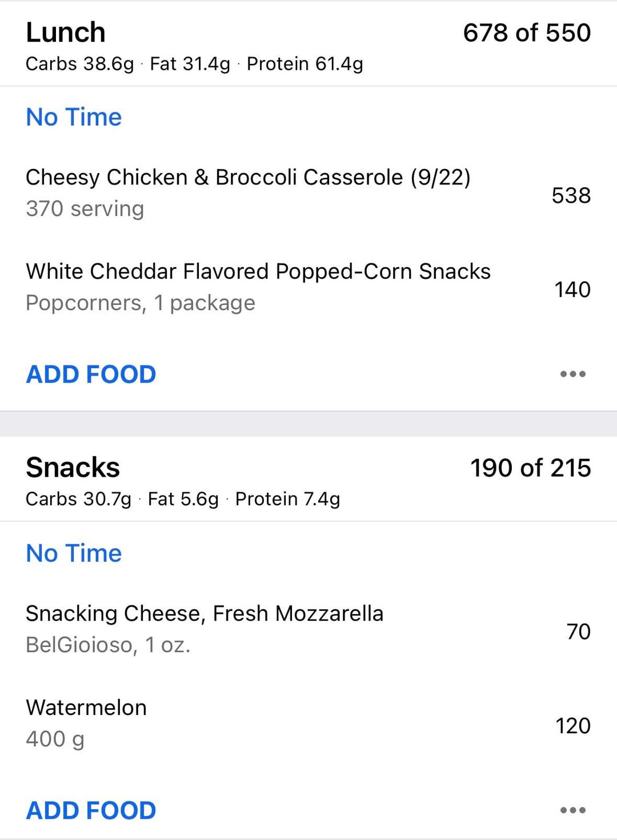Click the Snacks total 190 of 215
The width and height of the screenshot is (617, 840).
click(530, 468)
